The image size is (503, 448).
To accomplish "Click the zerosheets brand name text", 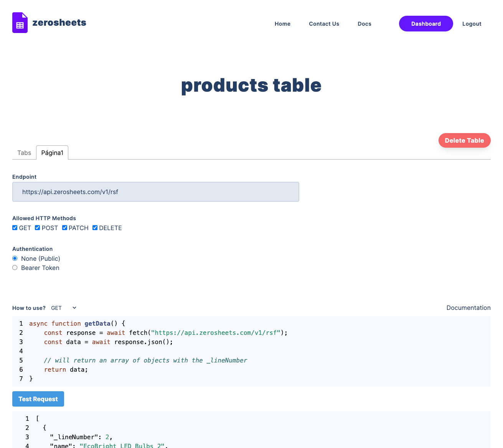I will [59, 23].
